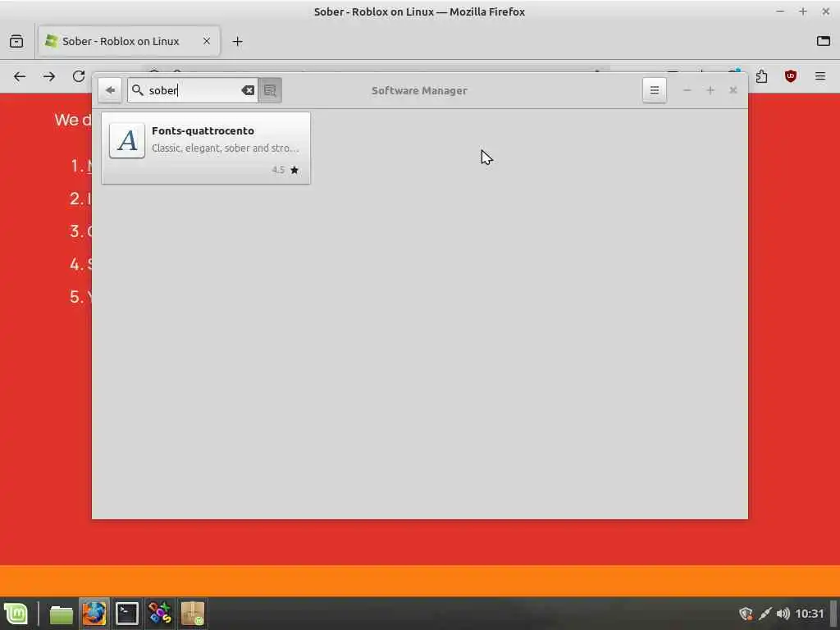Open uBlock Origin shield icon
This screenshot has height=630, width=840.
click(791, 76)
